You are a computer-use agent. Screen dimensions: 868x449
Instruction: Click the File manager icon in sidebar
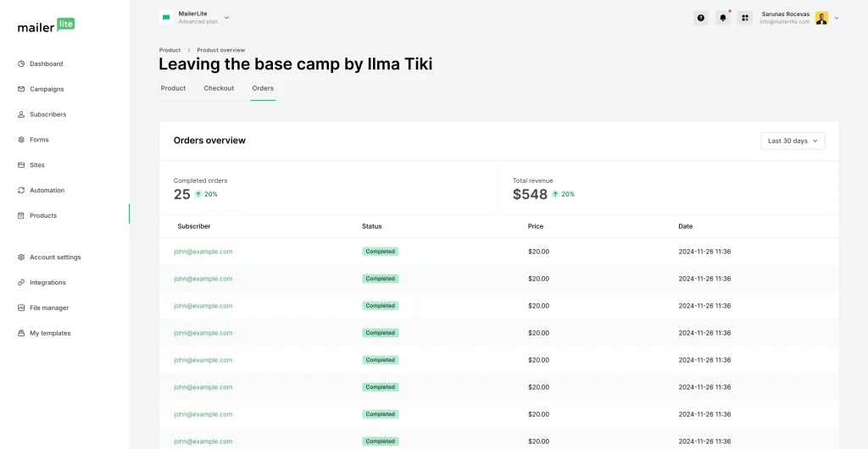pos(21,308)
